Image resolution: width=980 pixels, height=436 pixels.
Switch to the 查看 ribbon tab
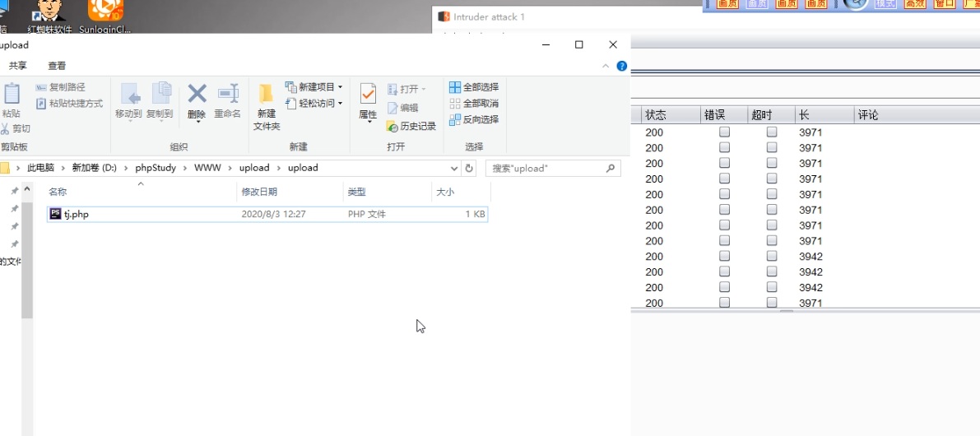point(57,66)
